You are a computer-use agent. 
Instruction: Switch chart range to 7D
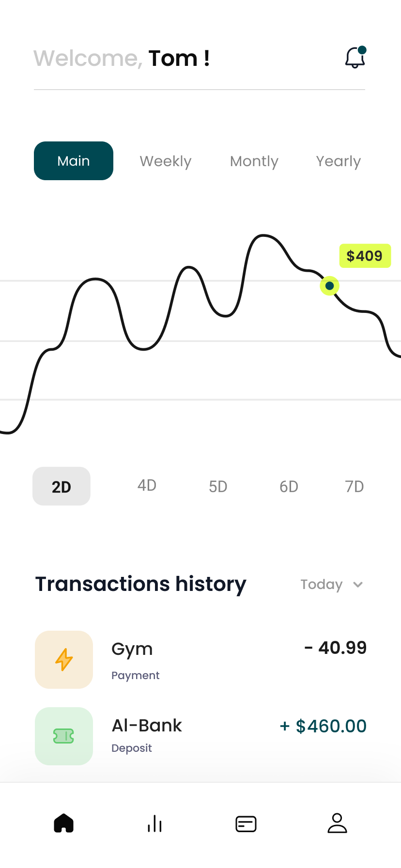(x=354, y=486)
